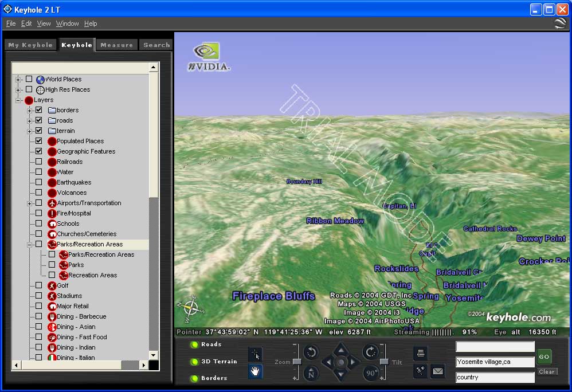Click the layer list scroll down arrow
This screenshot has width=572, height=392.
click(153, 355)
